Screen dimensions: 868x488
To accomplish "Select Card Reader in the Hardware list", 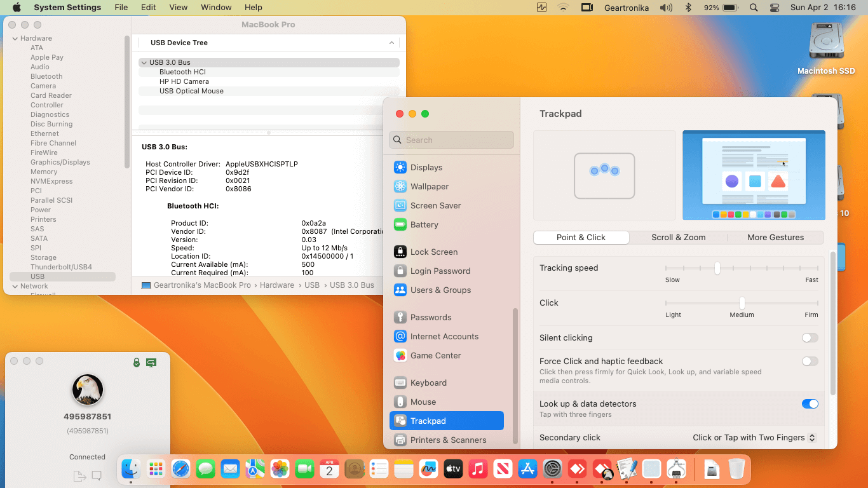I will pyautogui.click(x=51, y=95).
